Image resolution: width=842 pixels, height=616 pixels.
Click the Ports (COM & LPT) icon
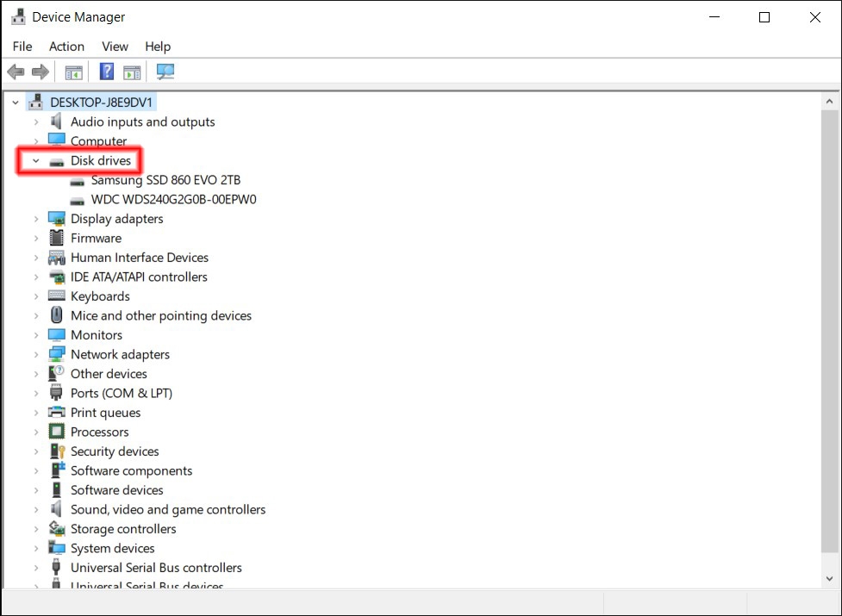coord(56,393)
